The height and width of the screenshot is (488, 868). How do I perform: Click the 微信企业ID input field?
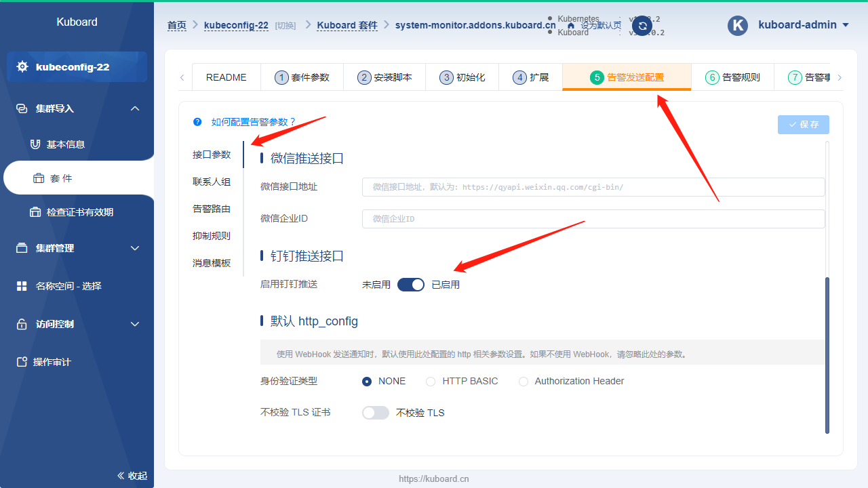click(x=593, y=219)
